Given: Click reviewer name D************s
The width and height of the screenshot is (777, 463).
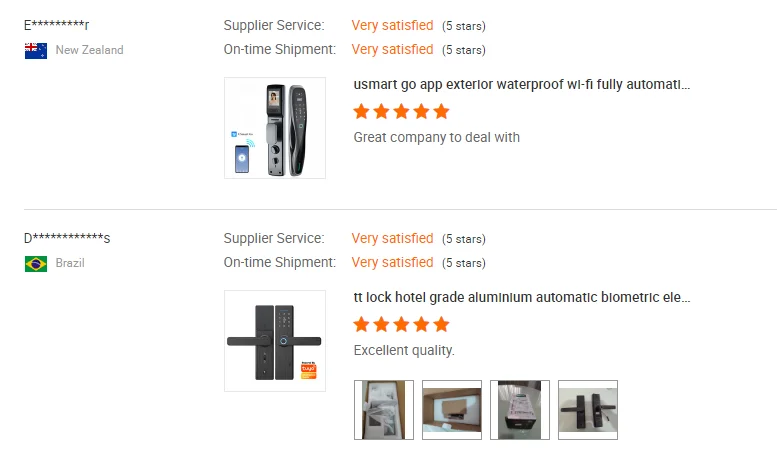Looking at the screenshot, I should click(67, 238).
